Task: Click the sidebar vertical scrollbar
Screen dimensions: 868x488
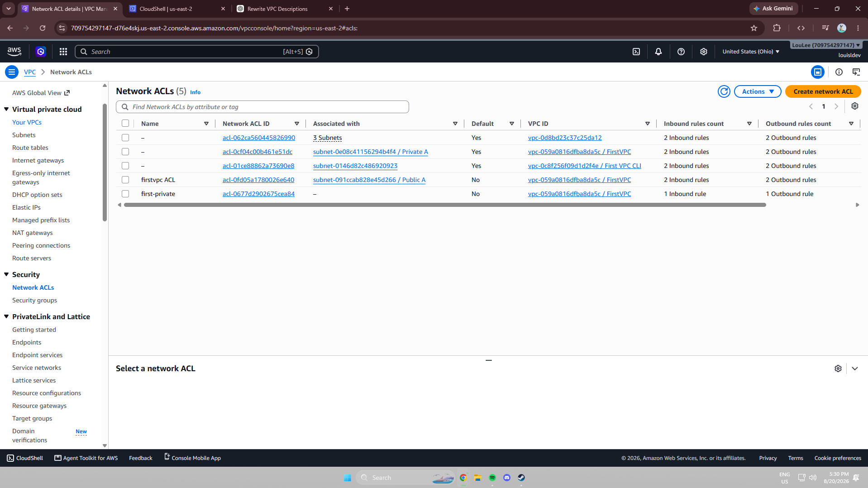Action: 105,163
